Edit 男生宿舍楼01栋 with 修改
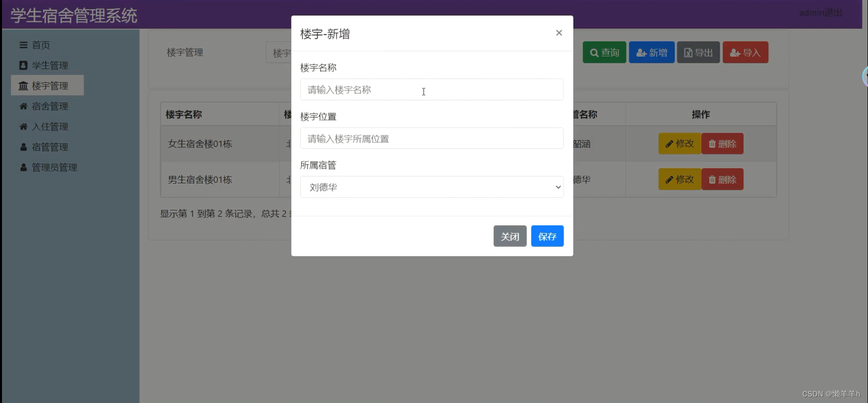The height and width of the screenshot is (403, 868). click(x=680, y=179)
